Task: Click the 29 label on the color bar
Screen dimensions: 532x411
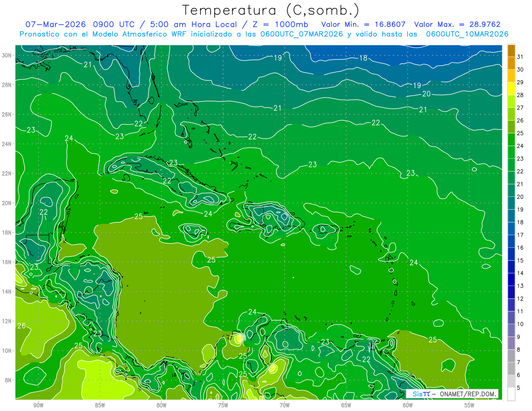Action: [x=520, y=82]
